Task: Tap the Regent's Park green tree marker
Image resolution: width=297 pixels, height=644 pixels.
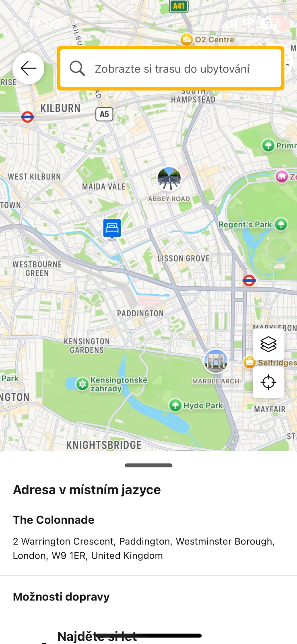Action: tap(281, 224)
